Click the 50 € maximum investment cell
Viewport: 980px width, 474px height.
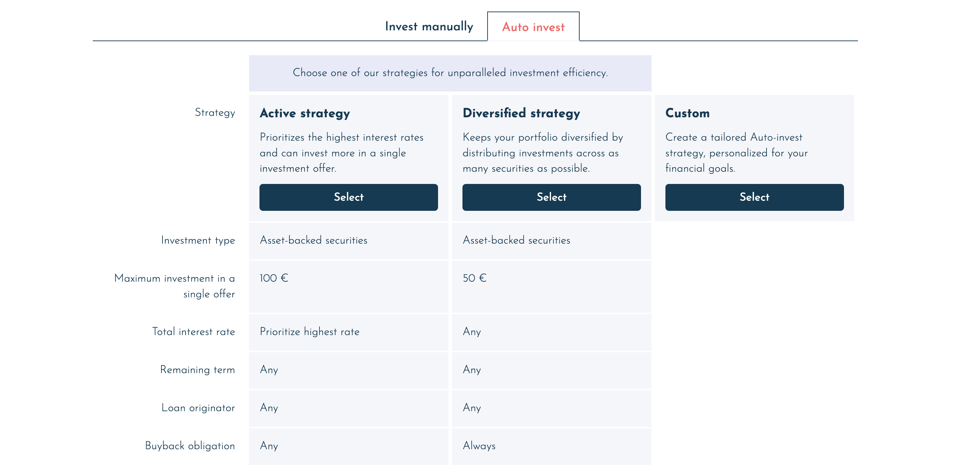tap(474, 278)
